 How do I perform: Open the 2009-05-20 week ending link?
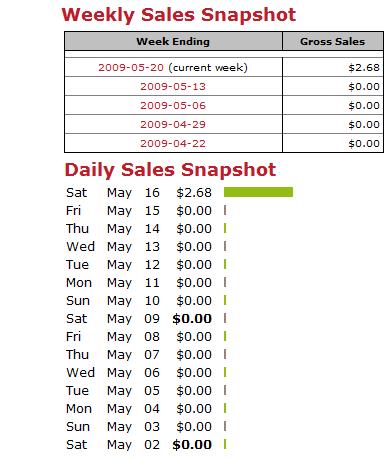coord(131,68)
